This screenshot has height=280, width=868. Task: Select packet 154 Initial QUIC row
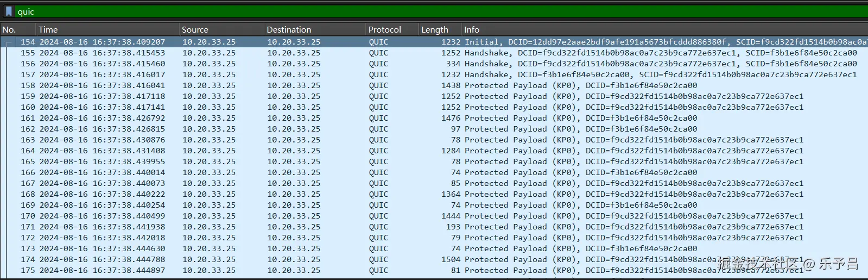tap(434, 42)
